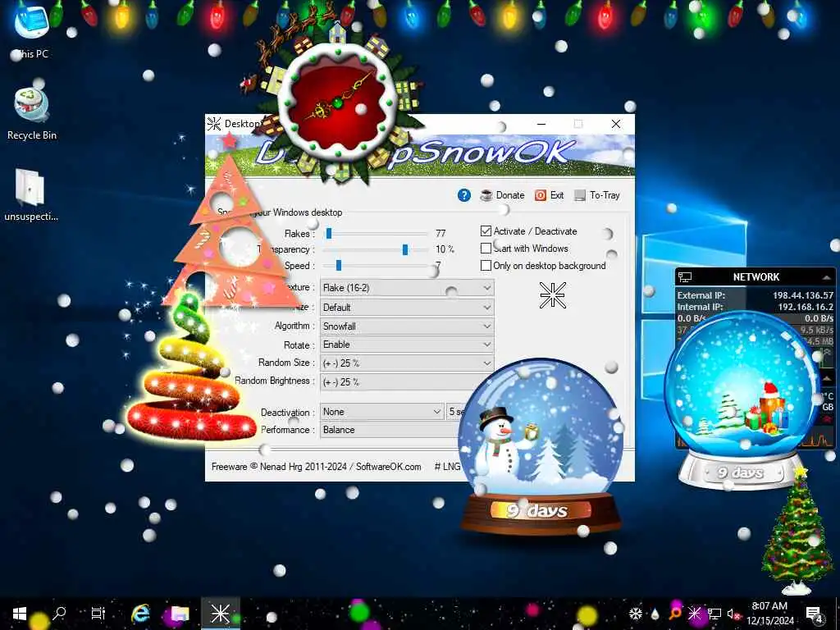
Task: Adjust the Flakes slider handle
Action: click(329, 233)
